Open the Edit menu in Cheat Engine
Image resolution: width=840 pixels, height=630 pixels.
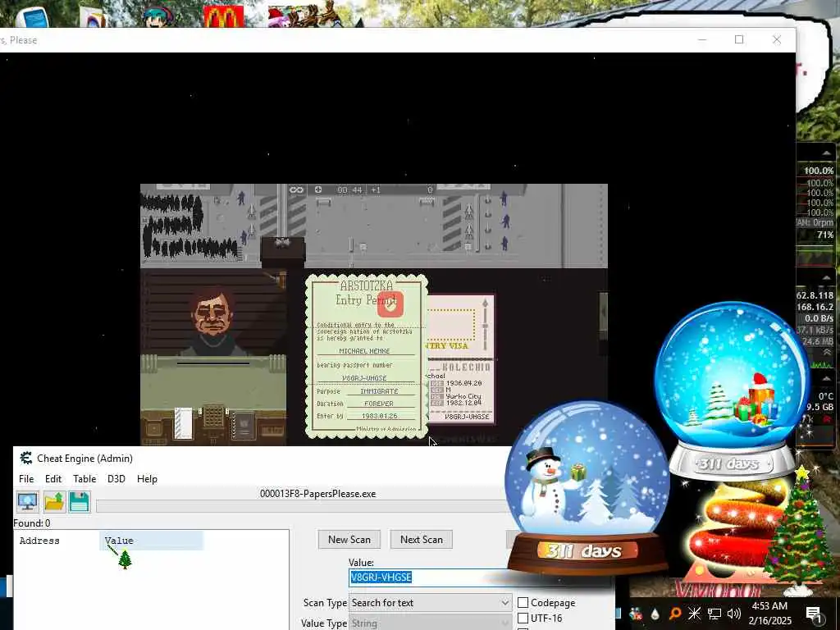click(53, 479)
